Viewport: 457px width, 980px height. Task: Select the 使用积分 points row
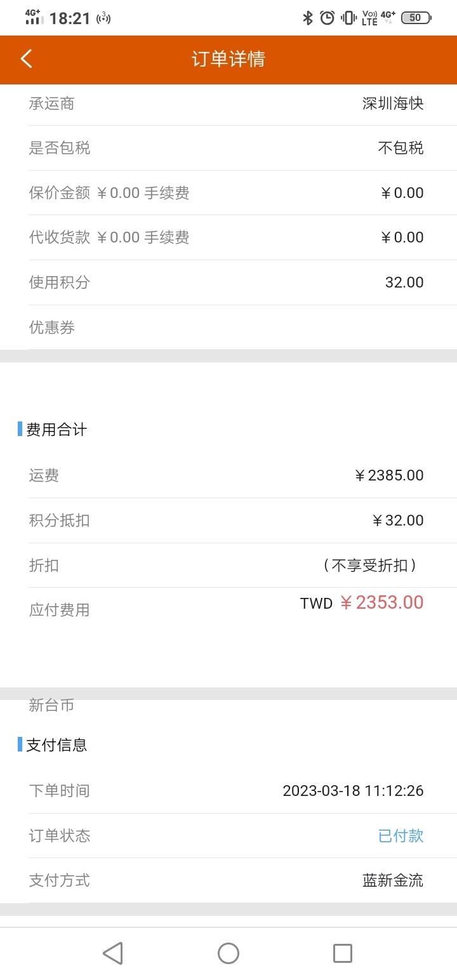[228, 282]
